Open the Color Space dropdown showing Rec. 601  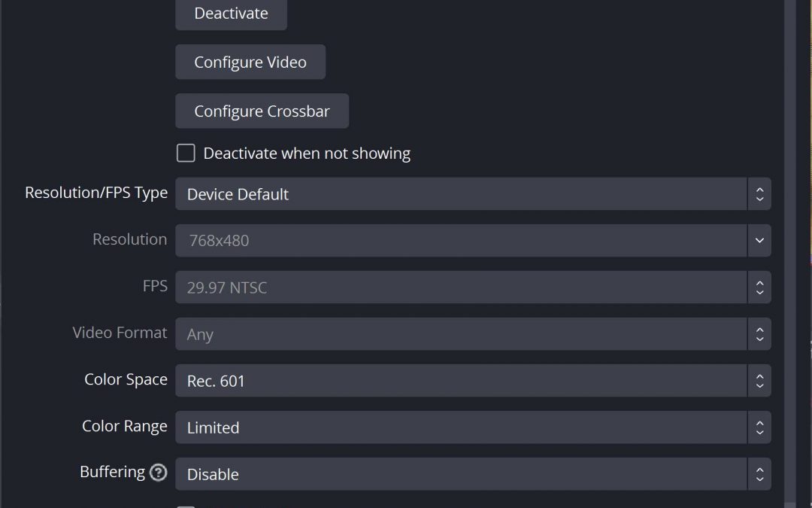click(460, 381)
